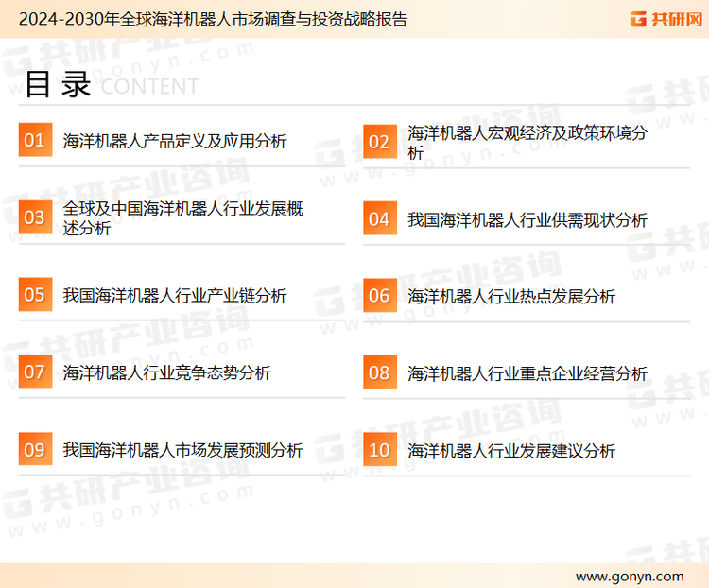This screenshot has width=709, height=588.
Task: Click the report title 2024-2030年全球海洋机器人市场调查与投资战略报告
Action: click(x=213, y=19)
